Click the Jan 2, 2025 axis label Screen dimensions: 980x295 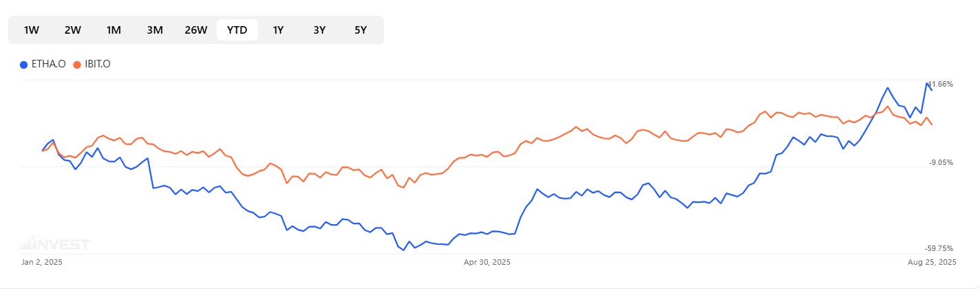click(42, 262)
